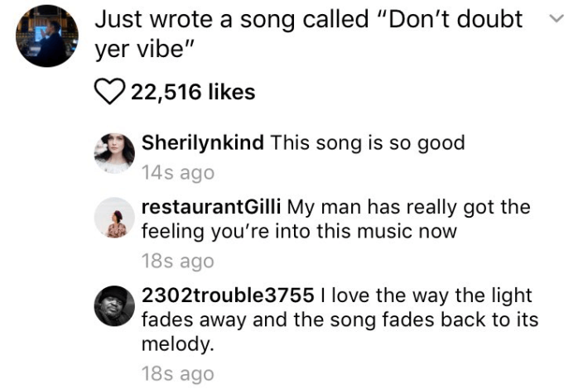Show who liked via "22,516 likes"

coord(193,92)
